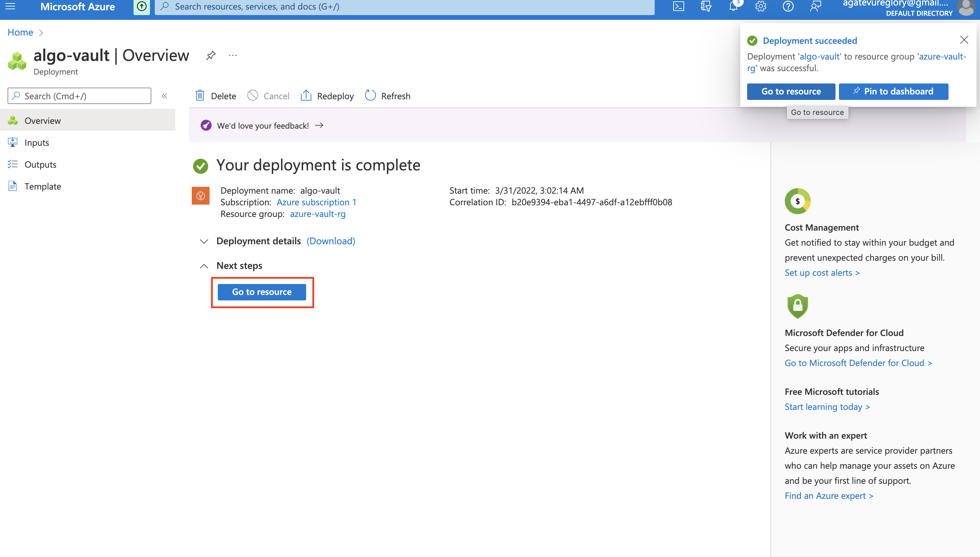Open the notifications bell

coord(733,7)
